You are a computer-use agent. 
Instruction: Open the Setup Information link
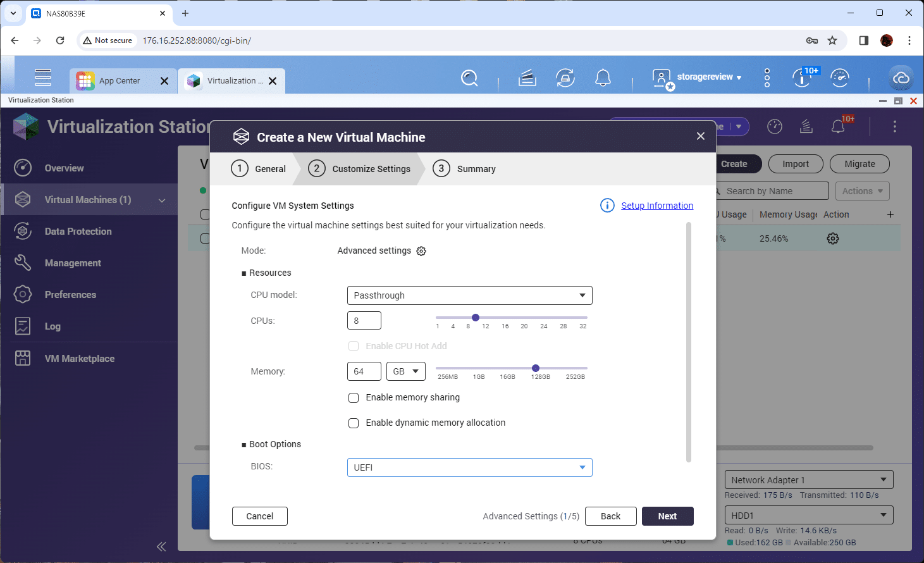pyautogui.click(x=657, y=206)
